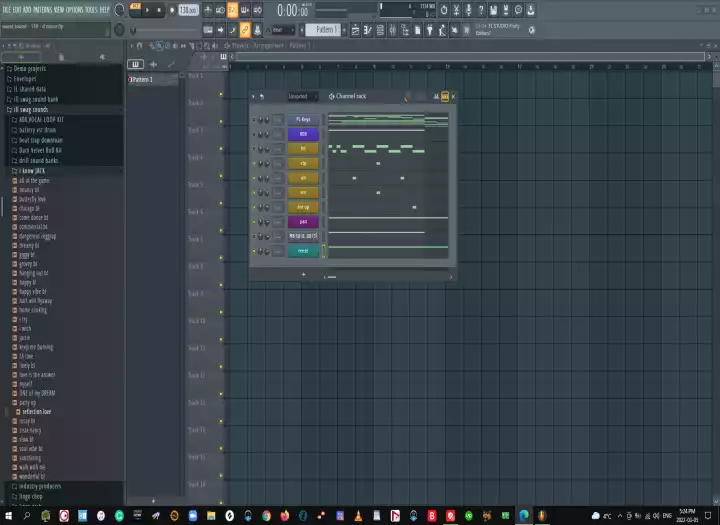Screen dimensions: 720x525
Task: Add a channel with the plus button
Action: 304,275
